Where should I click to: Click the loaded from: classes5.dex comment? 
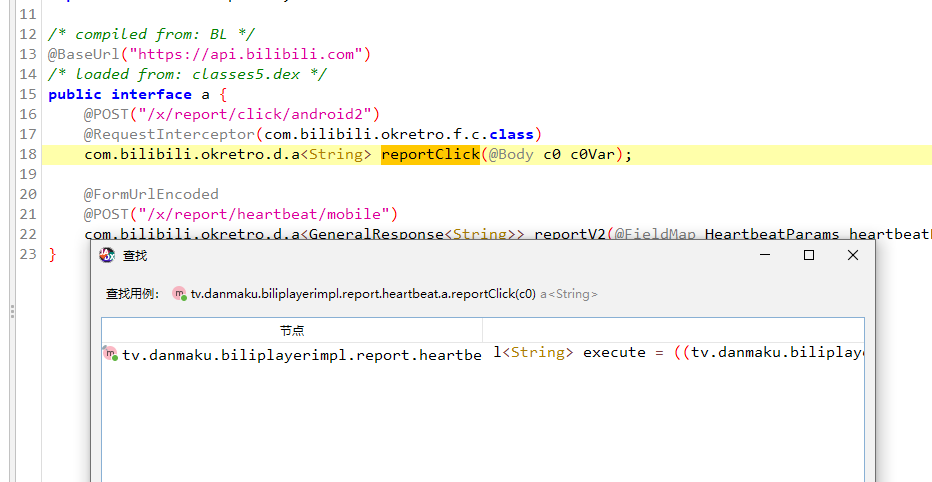coord(188,74)
